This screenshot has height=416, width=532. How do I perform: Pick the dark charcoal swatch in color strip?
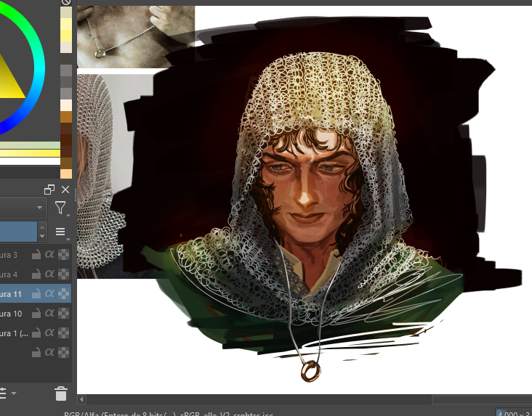(x=66, y=59)
